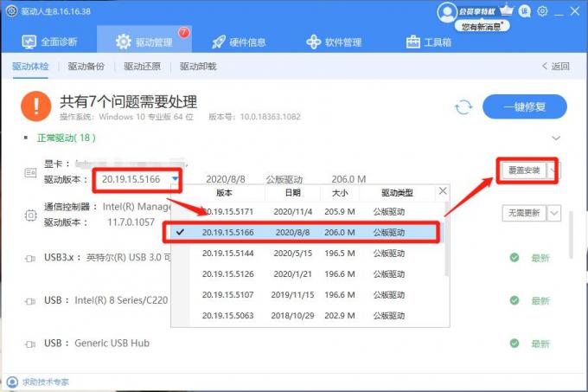Screen dimensions: 588x392
Task: Click the communication controller chip icon
Action: point(30,215)
